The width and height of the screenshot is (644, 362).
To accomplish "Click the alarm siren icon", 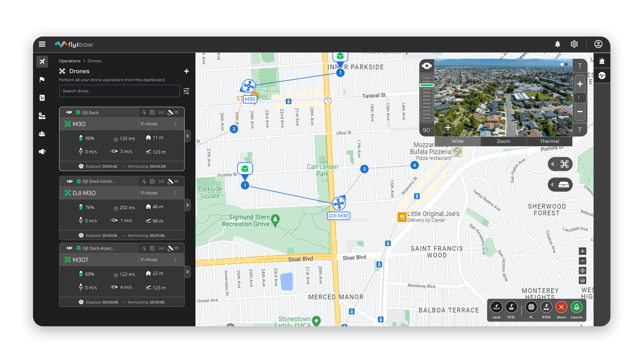I will tap(602, 61).
